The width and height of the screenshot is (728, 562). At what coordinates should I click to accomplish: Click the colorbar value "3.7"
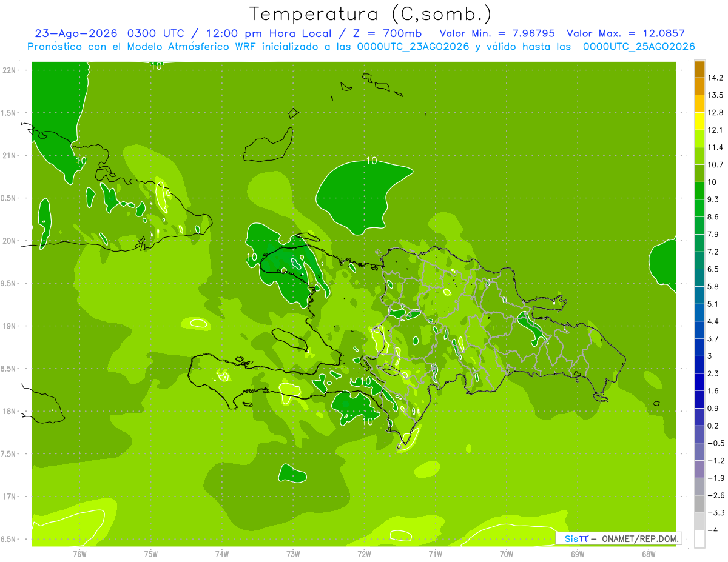tap(713, 339)
